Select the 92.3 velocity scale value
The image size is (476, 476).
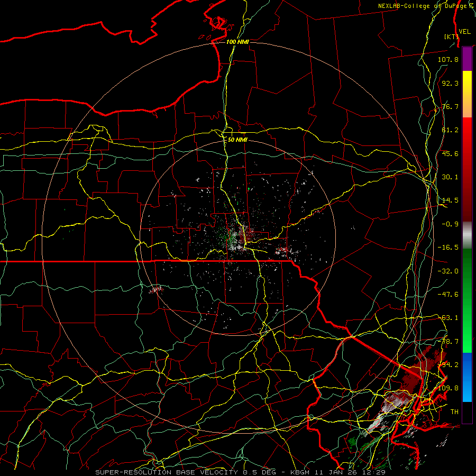tap(450, 83)
